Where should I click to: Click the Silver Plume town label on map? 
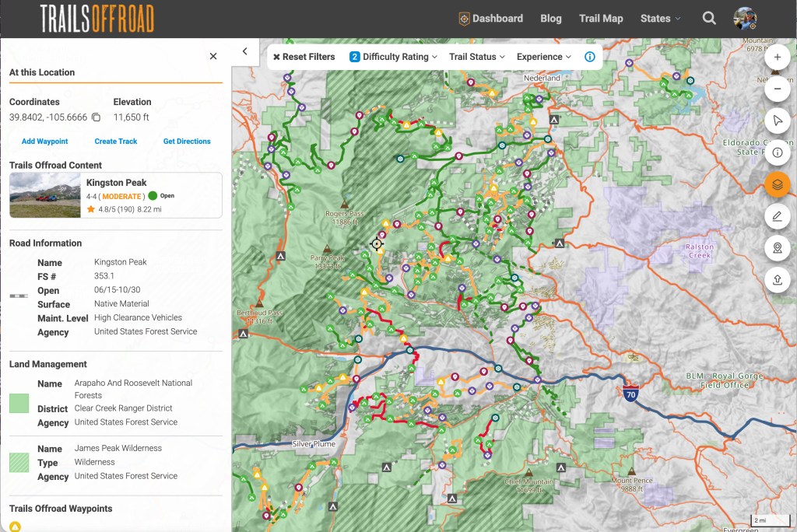(x=314, y=444)
